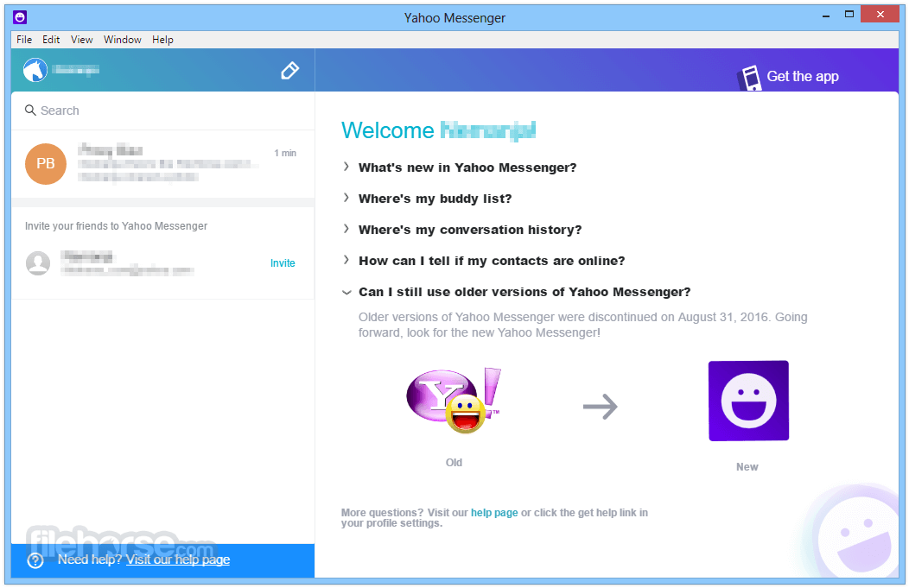Minimize the Yahoo Messenger window
Screen dimensions: 909x588
point(825,15)
